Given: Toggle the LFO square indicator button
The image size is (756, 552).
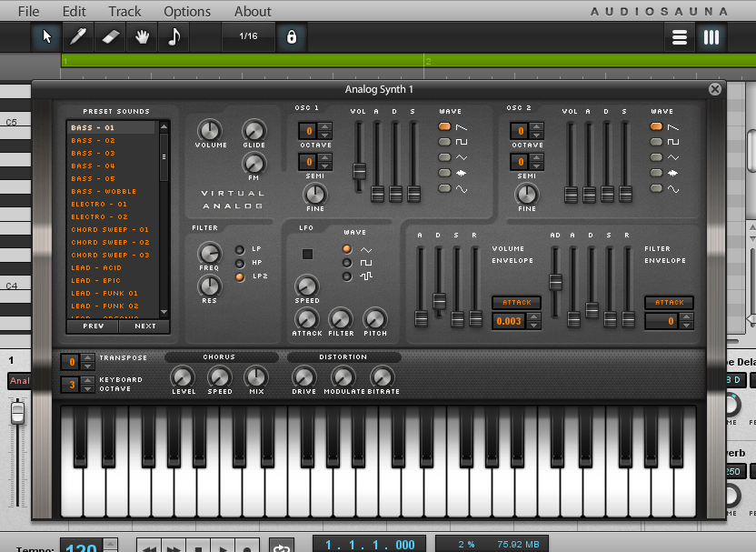Looking at the screenshot, I should pyautogui.click(x=307, y=254).
